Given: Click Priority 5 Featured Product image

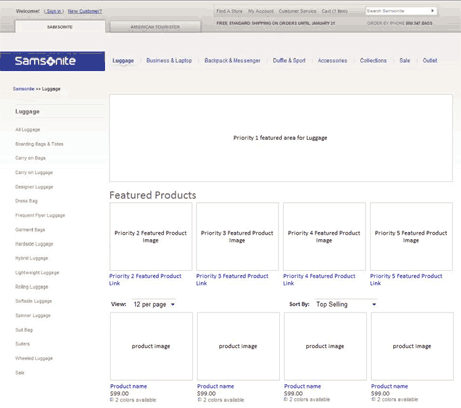Looking at the screenshot, I should (x=411, y=236).
